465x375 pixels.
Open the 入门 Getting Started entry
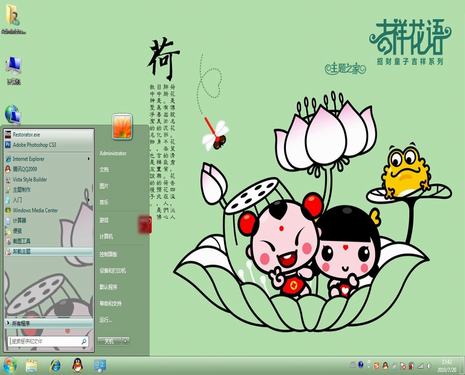click(49, 200)
